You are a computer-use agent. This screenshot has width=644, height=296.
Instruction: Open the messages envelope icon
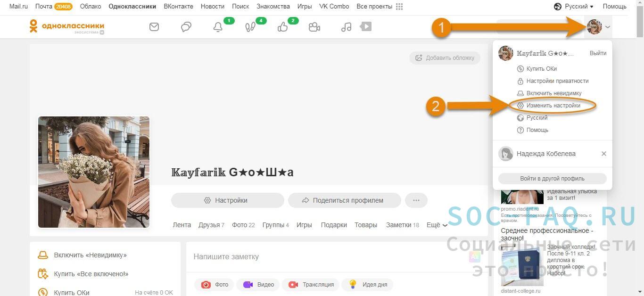[x=154, y=27]
